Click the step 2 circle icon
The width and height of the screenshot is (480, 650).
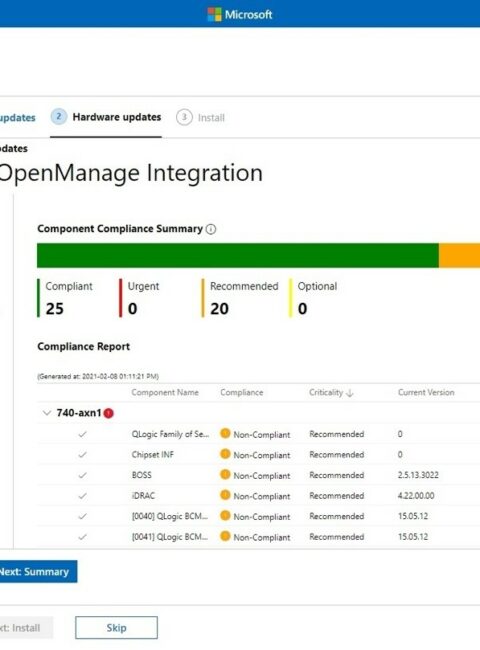[59, 117]
